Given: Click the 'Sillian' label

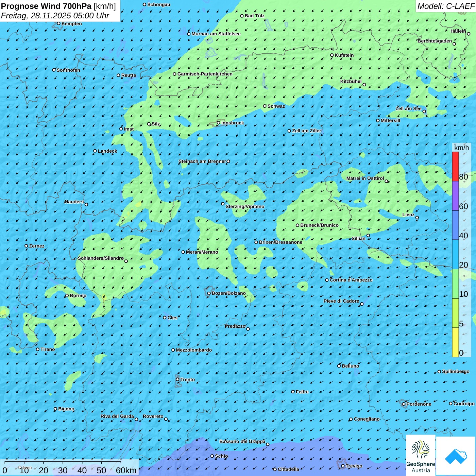Looking at the screenshot, I should tap(358, 238).
